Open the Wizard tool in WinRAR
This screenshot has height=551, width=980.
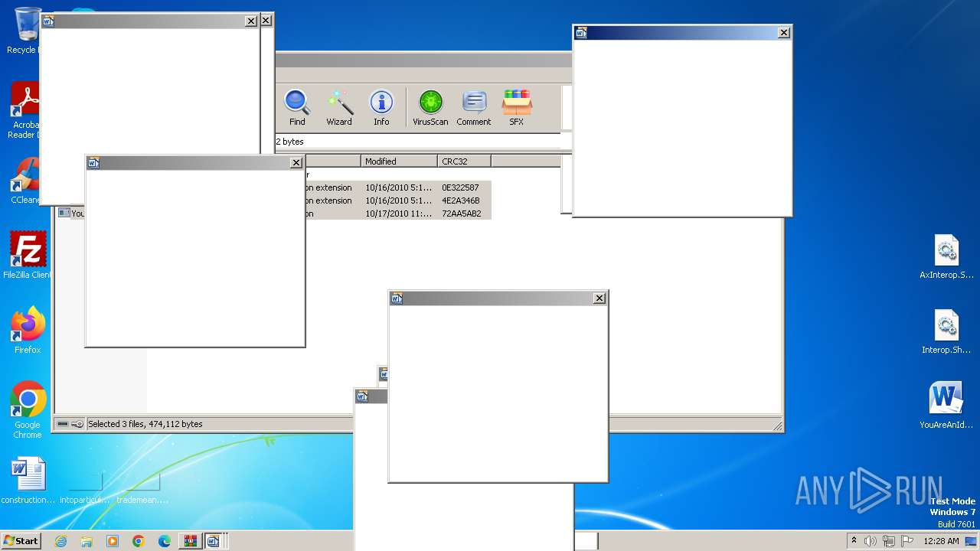tap(339, 108)
